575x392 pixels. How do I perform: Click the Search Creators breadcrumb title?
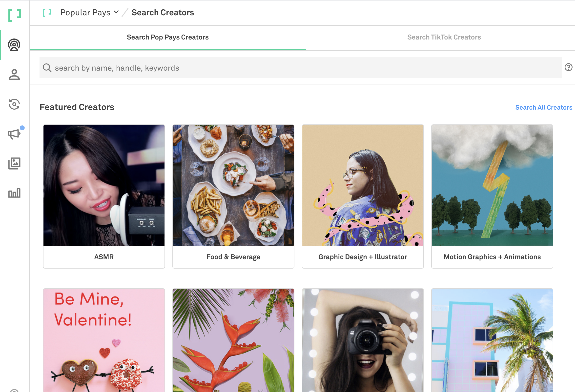pos(163,12)
